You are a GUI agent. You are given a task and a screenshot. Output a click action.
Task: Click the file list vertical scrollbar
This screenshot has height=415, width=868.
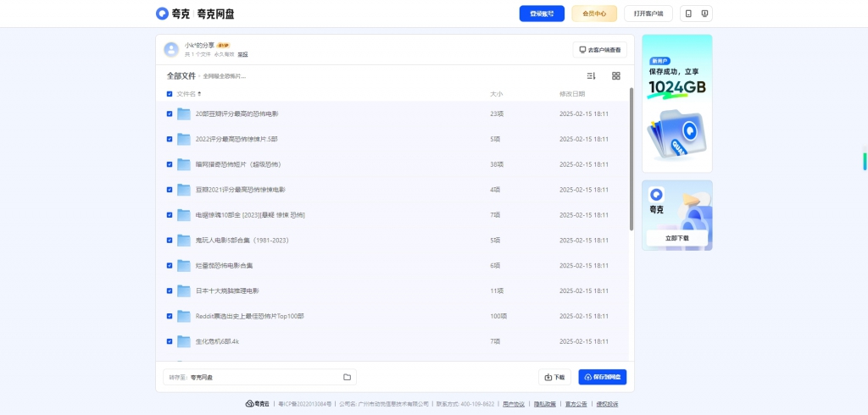[631, 159]
